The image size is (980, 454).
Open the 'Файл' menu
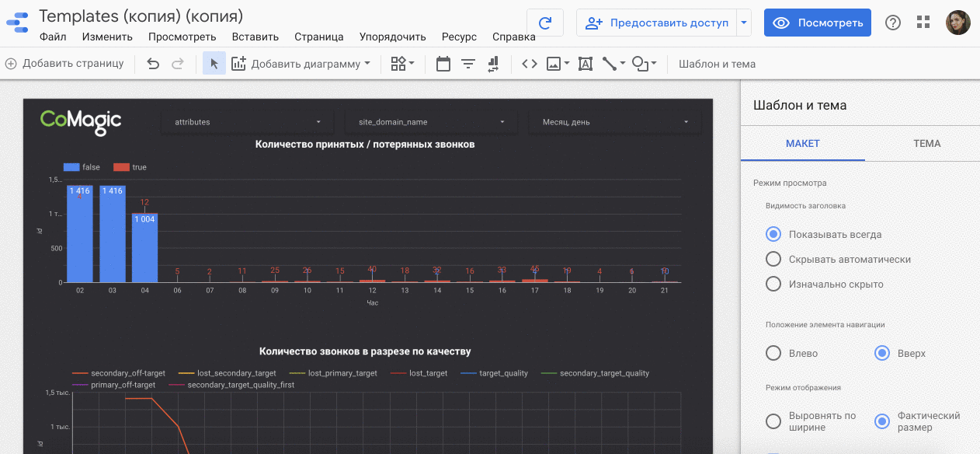[53, 37]
